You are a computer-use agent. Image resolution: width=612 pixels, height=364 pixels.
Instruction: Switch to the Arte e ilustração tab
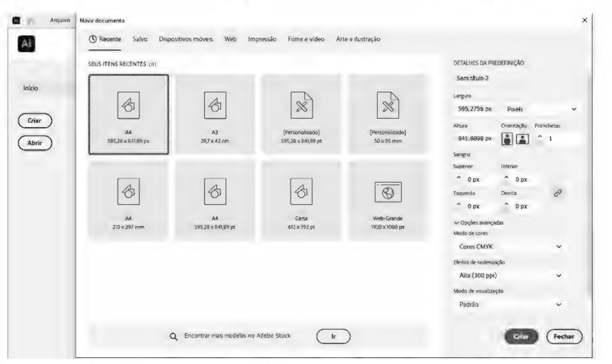[x=358, y=39]
